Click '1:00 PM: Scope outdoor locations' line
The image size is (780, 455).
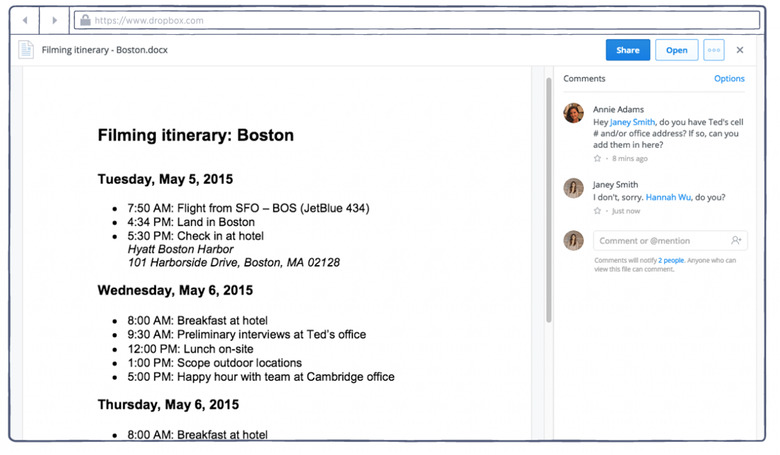[214, 363]
